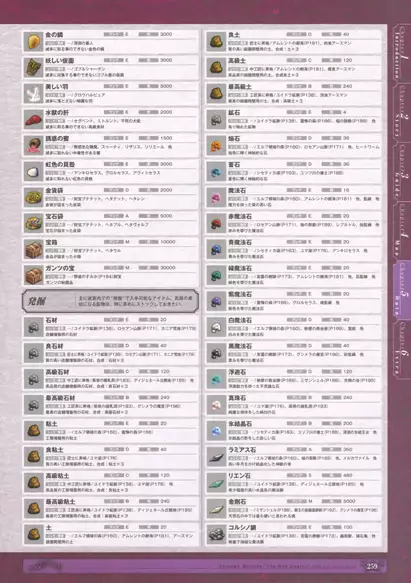
Task: Click the gold coin bag icon 金貨袋
Action: pos(34,197)
